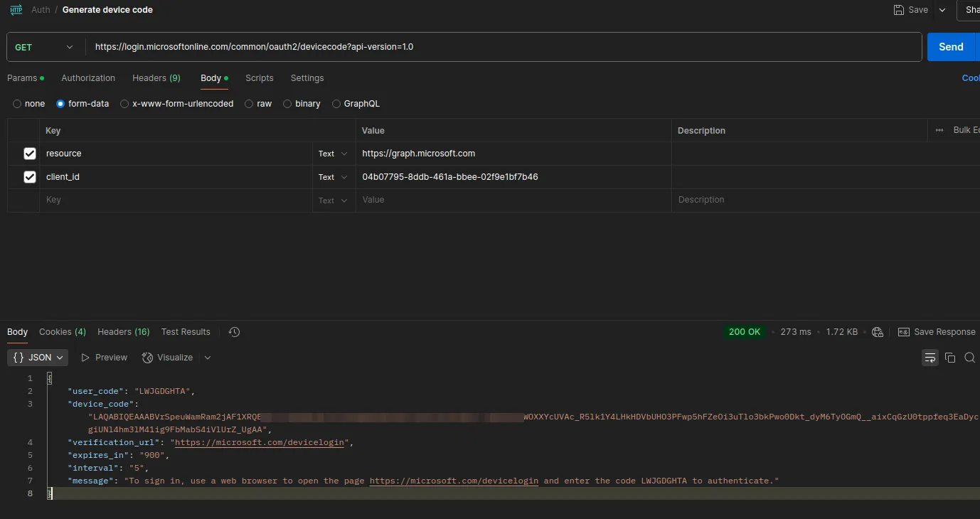Open the devicelogin link in message line
980x519 pixels.
tap(454, 481)
